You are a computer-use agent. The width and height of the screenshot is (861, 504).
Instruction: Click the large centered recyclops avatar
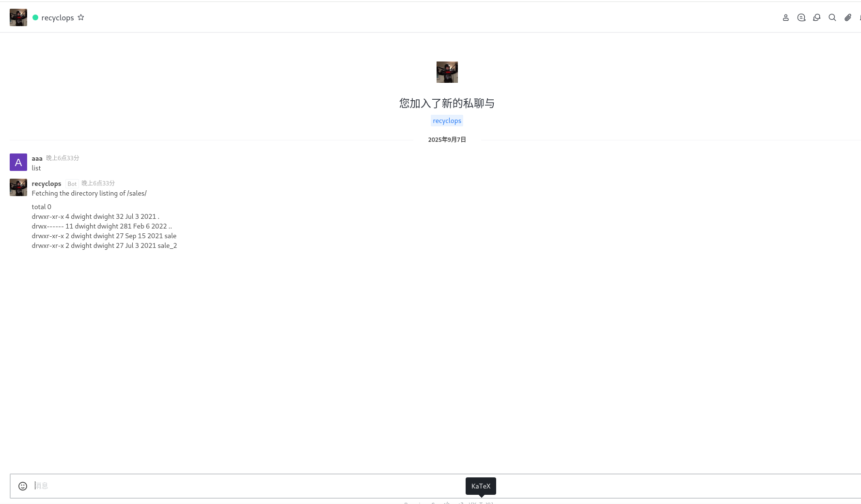447,72
